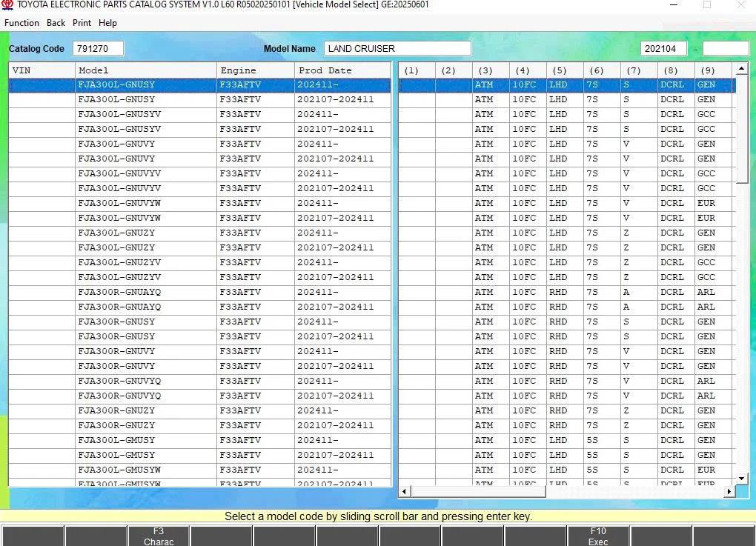Select FJA300L-GNUSYV row dated 202107-202411
Screen dimensions: 756x546
point(199,129)
